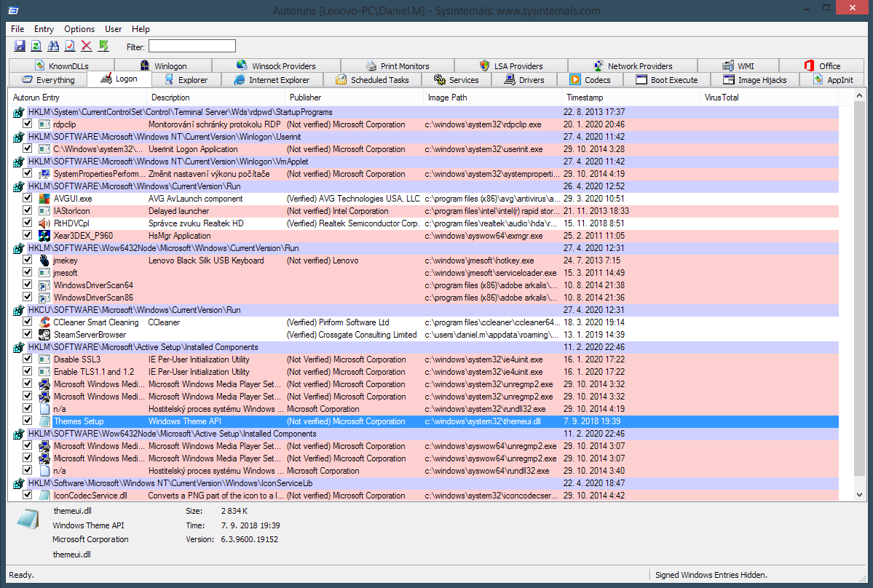Click the green Jump to Entry icon
The image size is (873, 588).
tap(103, 47)
